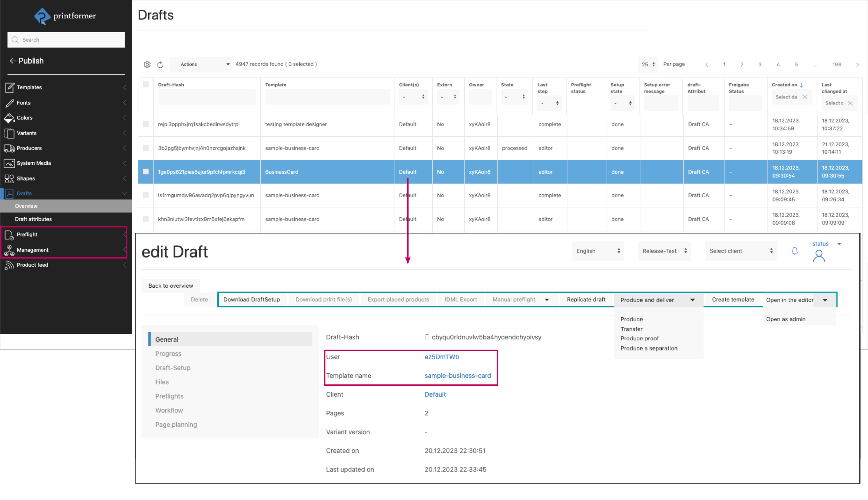Select the testing template designer row checkbox
The height and width of the screenshot is (500, 868).
pos(146,124)
